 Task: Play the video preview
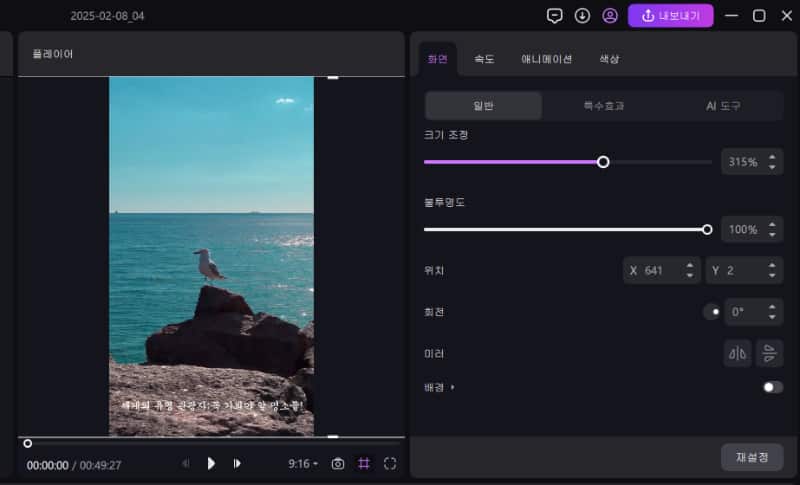click(x=211, y=464)
